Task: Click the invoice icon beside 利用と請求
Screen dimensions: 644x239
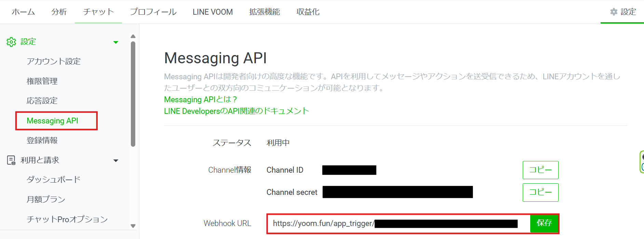Action: pyautogui.click(x=11, y=160)
